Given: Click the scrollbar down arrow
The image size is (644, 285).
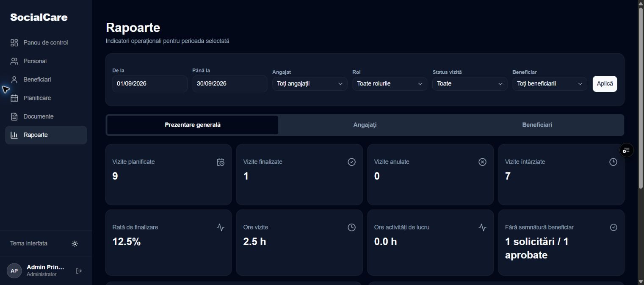Looking at the screenshot, I should click(x=641, y=282).
